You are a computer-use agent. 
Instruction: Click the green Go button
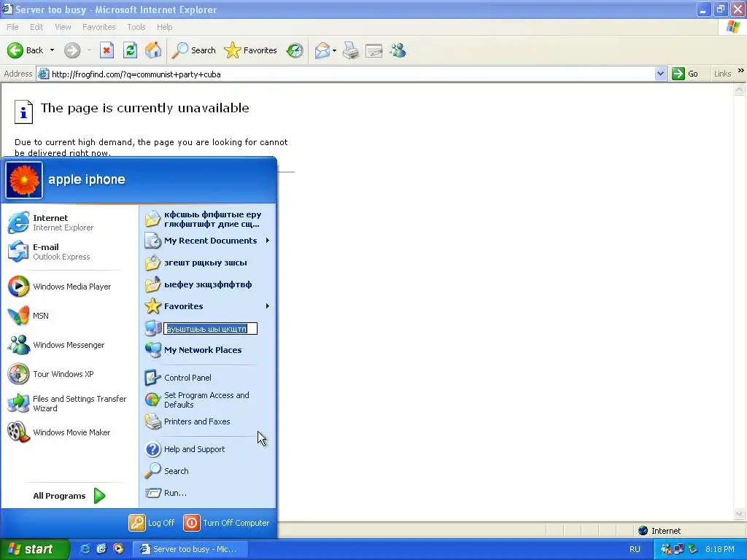coord(685,74)
